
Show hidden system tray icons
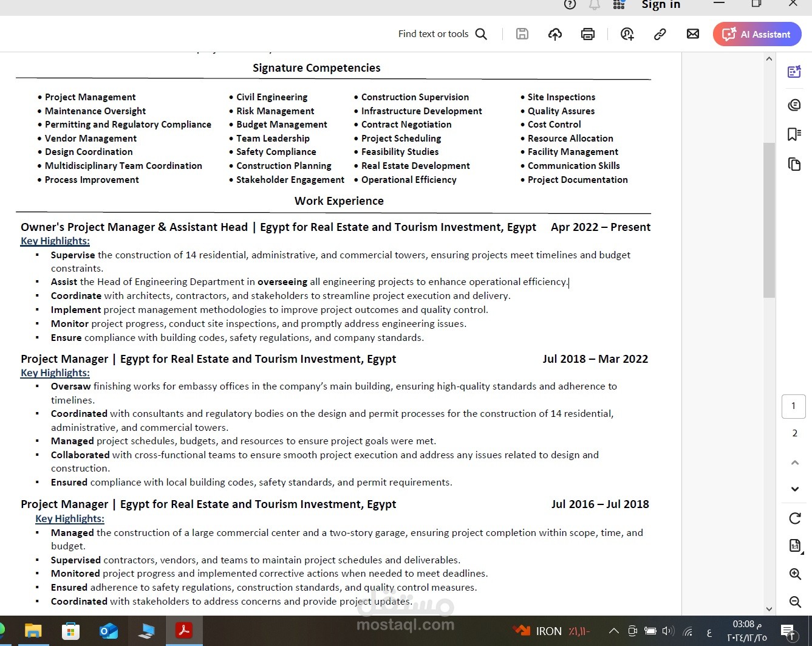[613, 631]
